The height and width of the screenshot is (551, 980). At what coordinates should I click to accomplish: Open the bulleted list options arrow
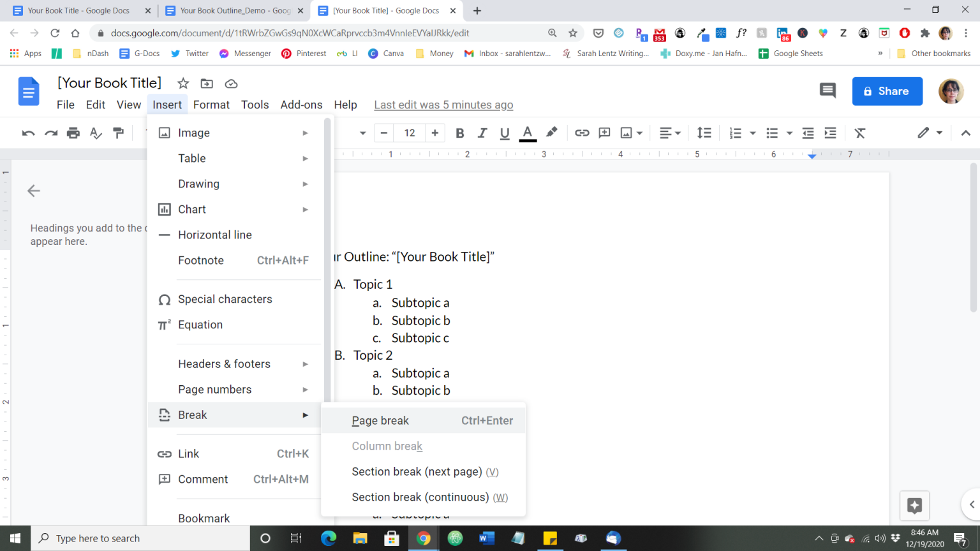coord(789,133)
